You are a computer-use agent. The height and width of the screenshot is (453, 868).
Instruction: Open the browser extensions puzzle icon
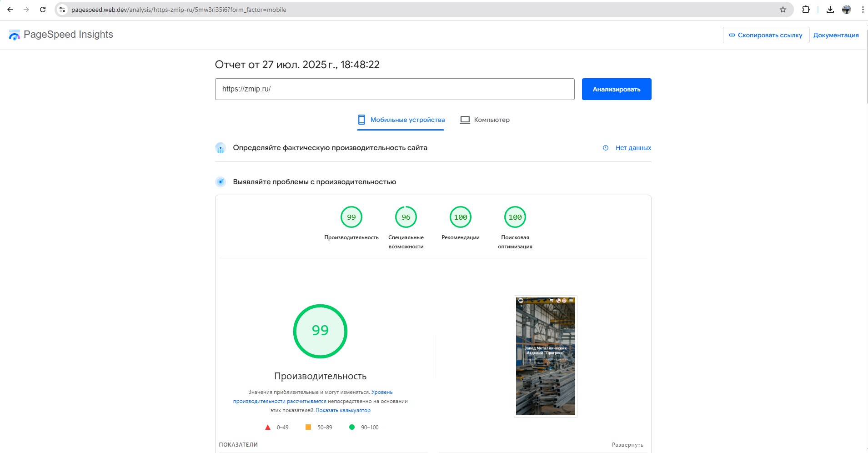coord(806,9)
